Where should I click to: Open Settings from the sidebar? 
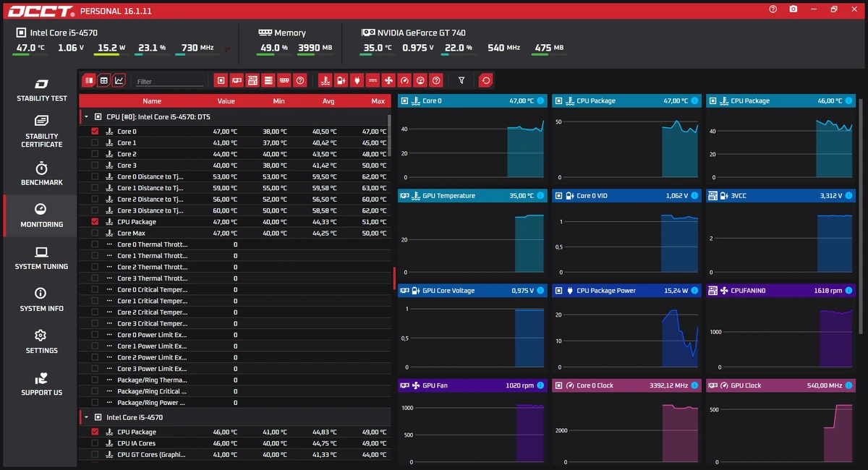click(x=41, y=341)
